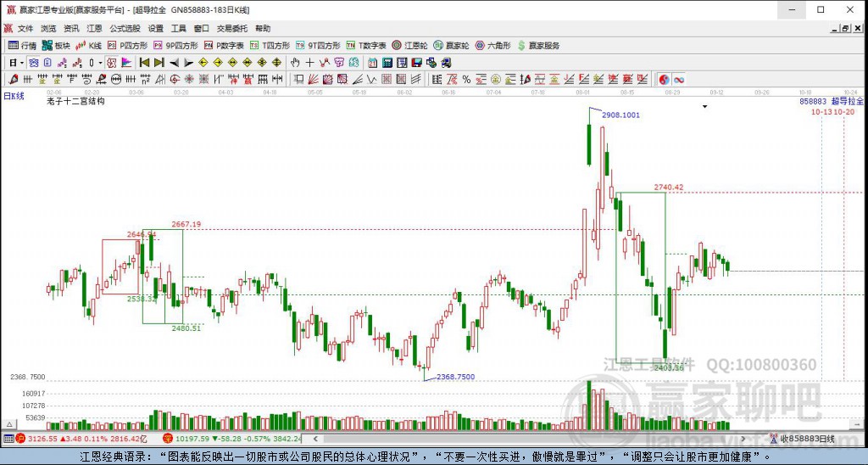The width and height of the screenshot is (868, 465).
Task: Click the pink flag chart icon
Action: pyautogui.click(x=126, y=63)
